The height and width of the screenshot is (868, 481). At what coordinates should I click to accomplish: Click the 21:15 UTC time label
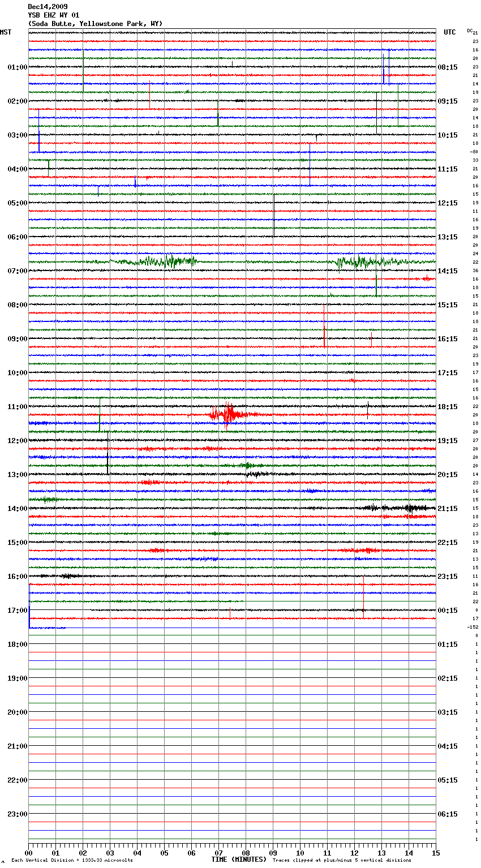pos(448,509)
